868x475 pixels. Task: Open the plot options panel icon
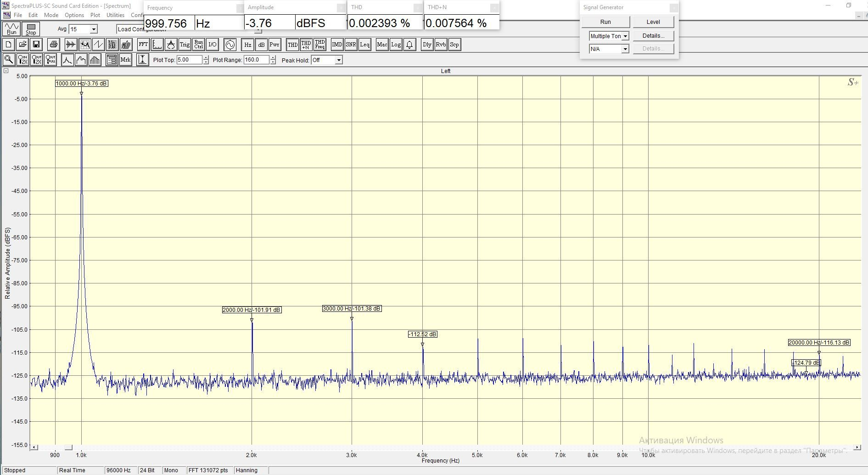pyautogui.click(x=112, y=60)
